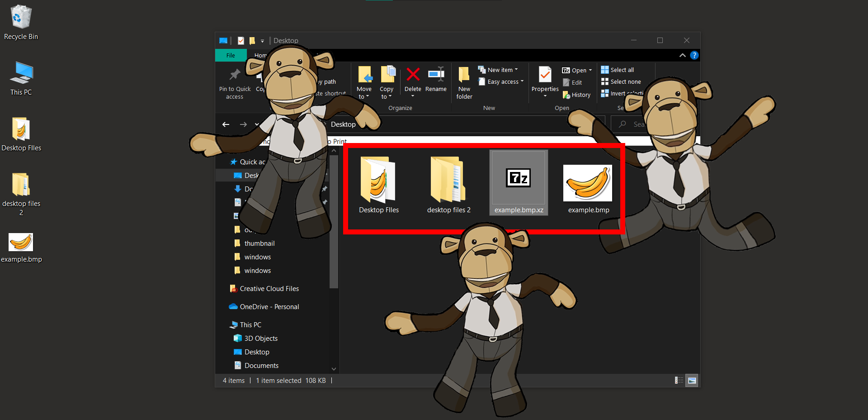Open the Recycle Bin desktop icon
The width and height of the screenshot is (868, 420).
click(20, 18)
